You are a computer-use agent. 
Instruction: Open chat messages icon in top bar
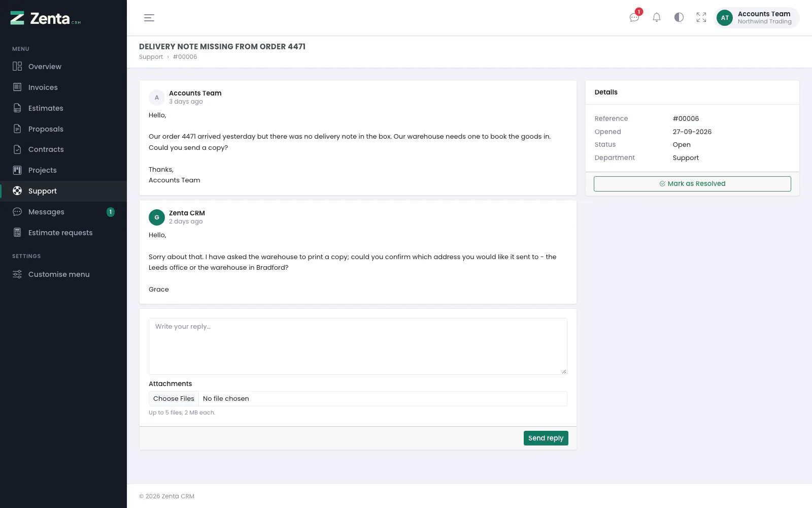click(x=634, y=17)
